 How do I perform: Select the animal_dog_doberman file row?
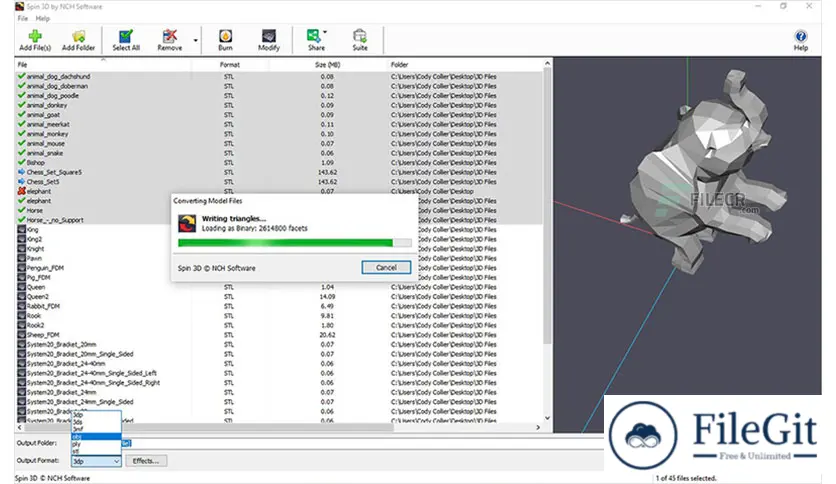279,86
